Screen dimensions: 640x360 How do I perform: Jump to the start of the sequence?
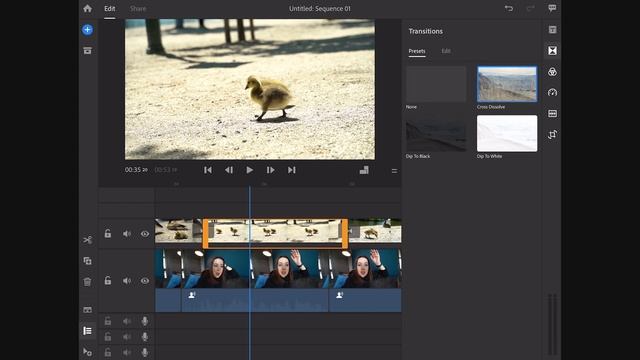[x=208, y=170]
